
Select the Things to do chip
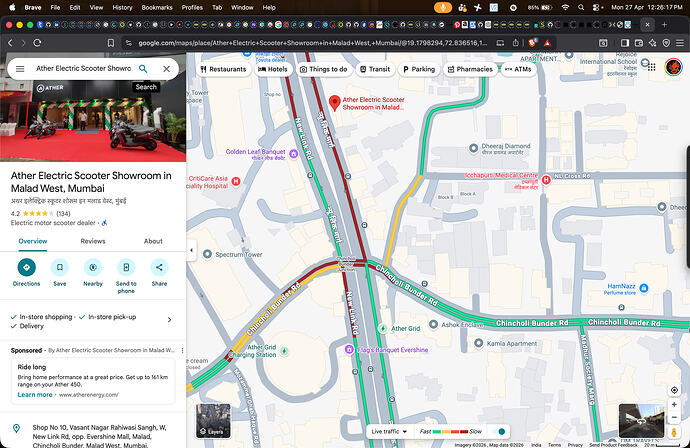point(324,69)
